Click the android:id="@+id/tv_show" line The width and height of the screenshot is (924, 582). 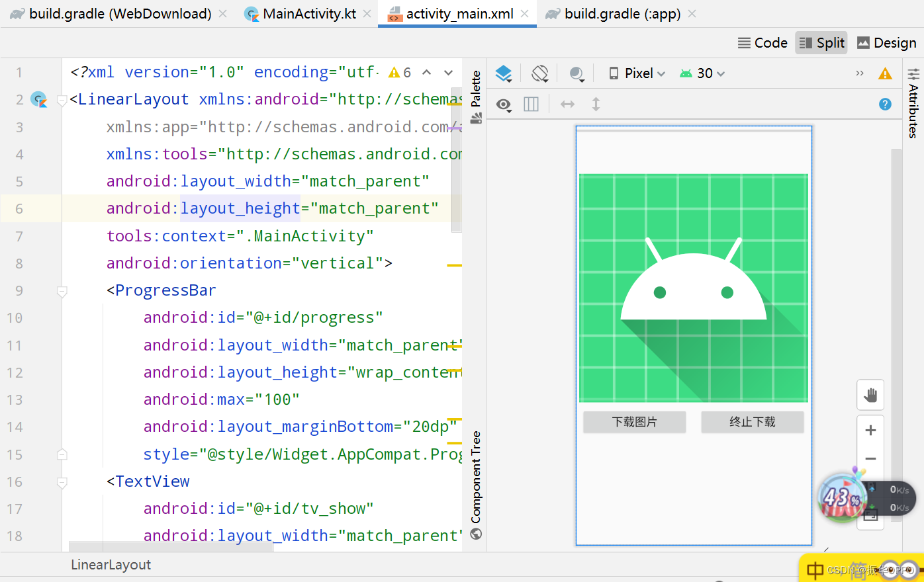tap(258, 509)
